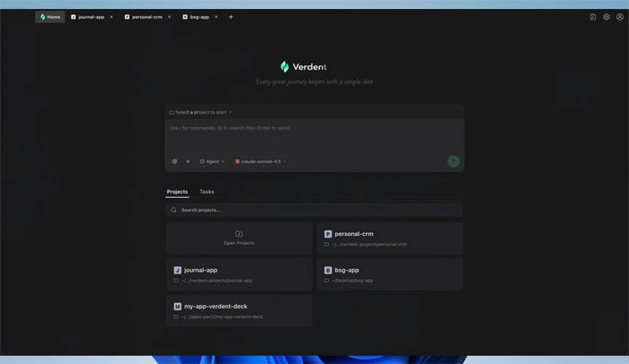Click the green send button
This screenshot has width=629, height=364.
point(453,161)
